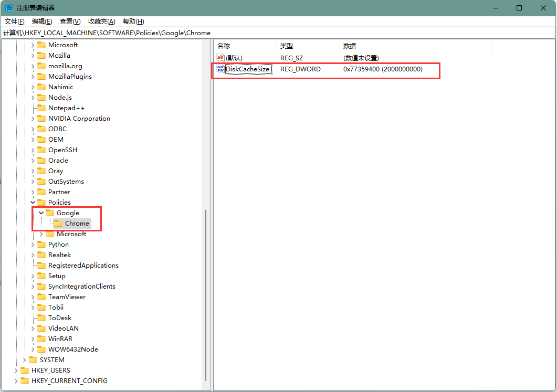Expand the Mozilla key
Screen dimensions: 557x392
click(x=33, y=56)
